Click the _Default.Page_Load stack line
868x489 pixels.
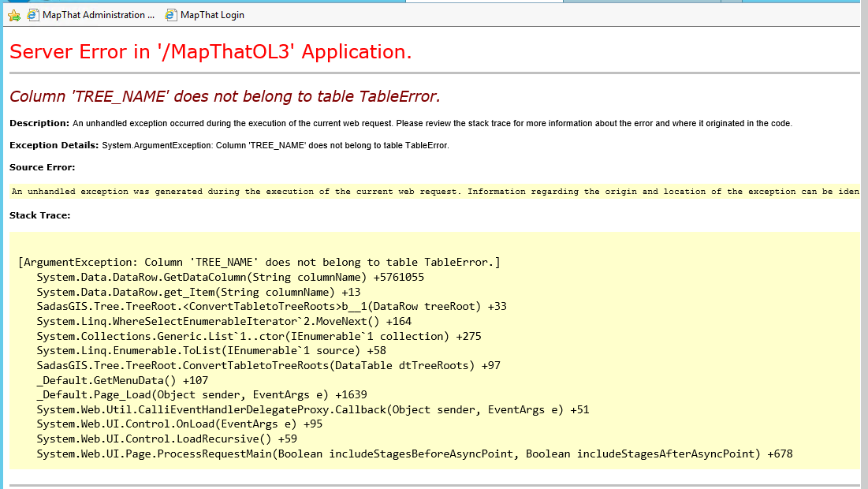point(202,395)
